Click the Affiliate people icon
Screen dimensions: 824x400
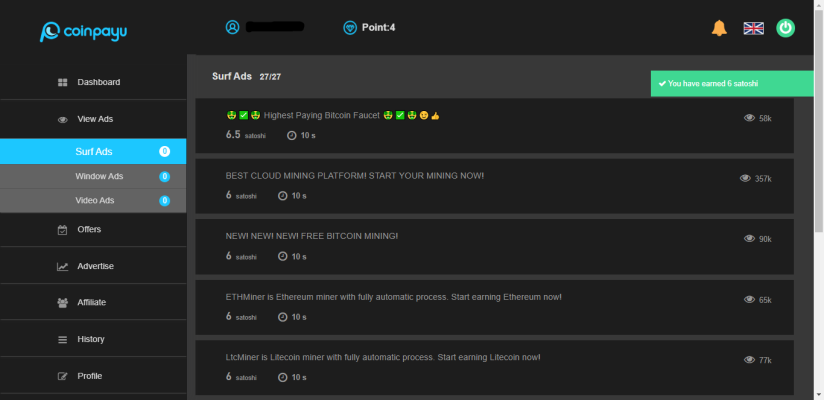[63, 303]
